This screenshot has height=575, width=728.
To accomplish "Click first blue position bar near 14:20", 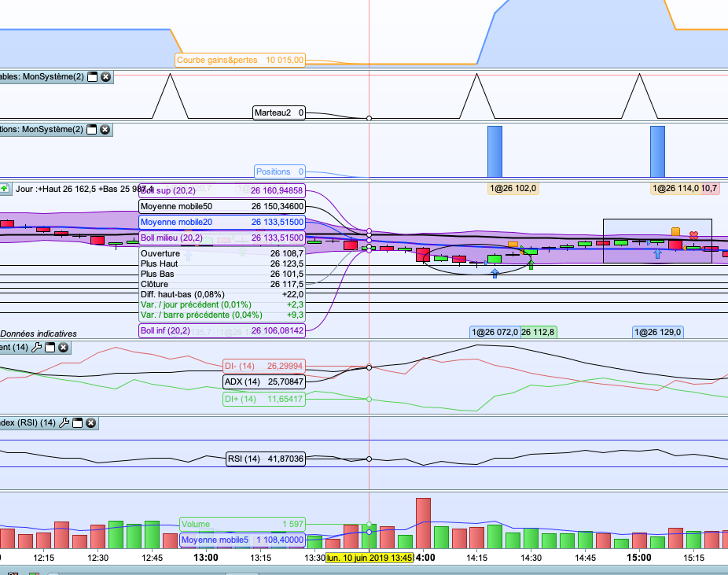I will [x=495, y=151].
